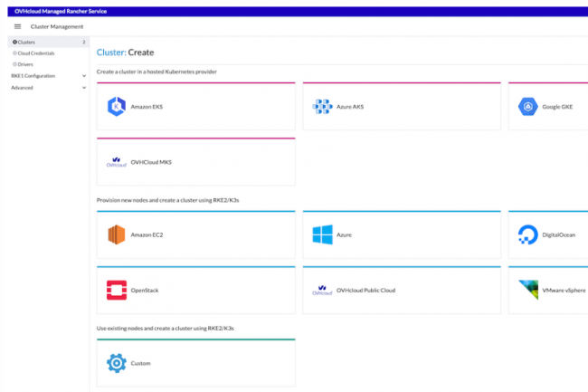Open the hamburger navigation menu
This screenshot has width=588, height=392.
tap(17, 26)
